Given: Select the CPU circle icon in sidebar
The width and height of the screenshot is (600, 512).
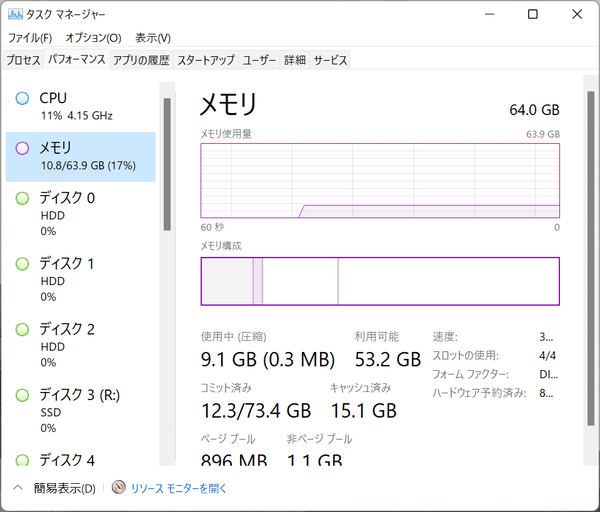Looking at the screenshot, I should [22, 98].
